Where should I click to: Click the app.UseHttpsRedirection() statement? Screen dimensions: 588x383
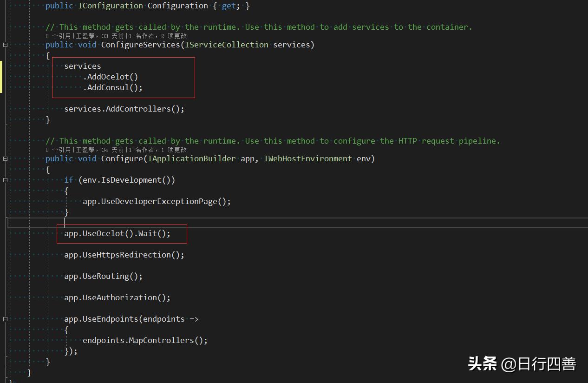[124, 255]
